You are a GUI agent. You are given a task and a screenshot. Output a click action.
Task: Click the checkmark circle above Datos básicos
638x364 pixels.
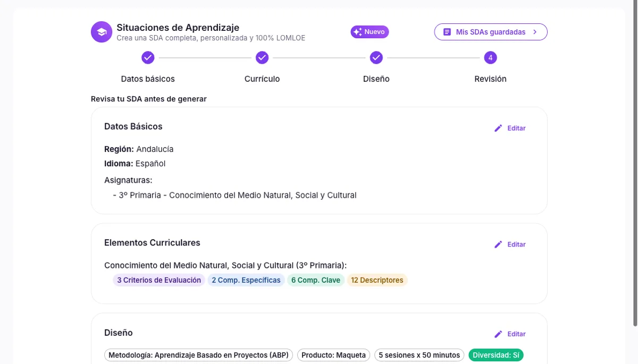148,57
